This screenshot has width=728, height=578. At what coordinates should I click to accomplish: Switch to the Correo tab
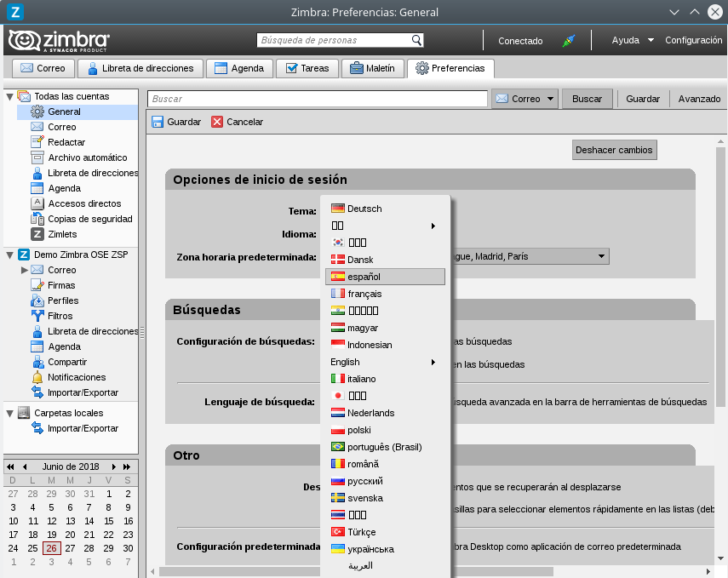coord(43,68)
